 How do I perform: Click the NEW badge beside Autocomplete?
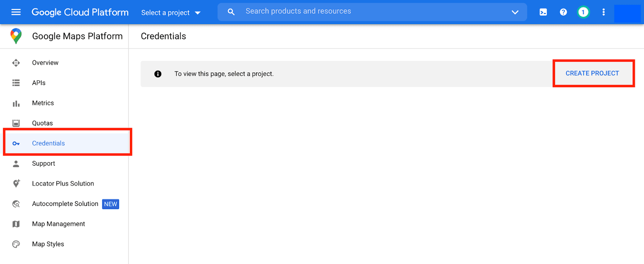coord(110,204)
